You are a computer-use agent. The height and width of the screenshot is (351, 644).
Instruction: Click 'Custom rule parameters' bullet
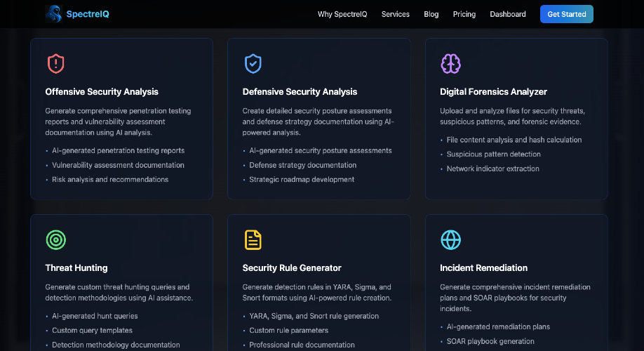[289, 331]
